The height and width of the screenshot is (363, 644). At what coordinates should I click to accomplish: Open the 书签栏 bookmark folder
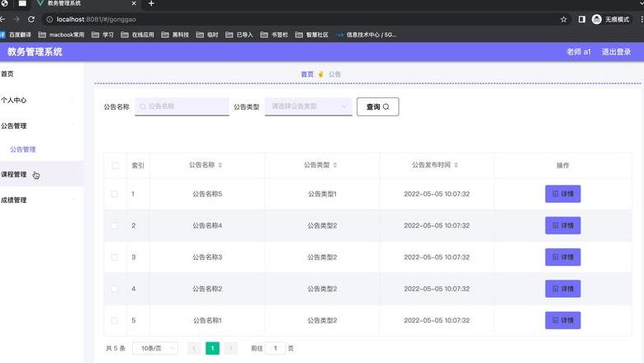click(x=274, y=35)
